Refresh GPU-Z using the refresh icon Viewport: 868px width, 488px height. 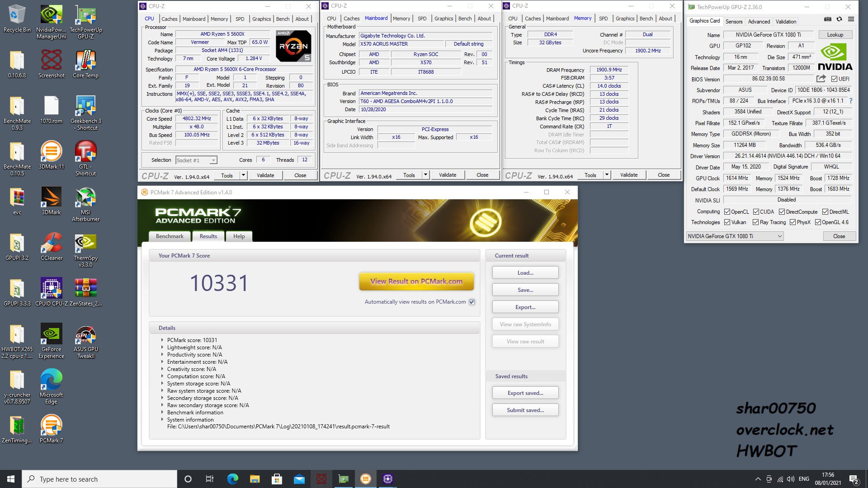point(839,19)
